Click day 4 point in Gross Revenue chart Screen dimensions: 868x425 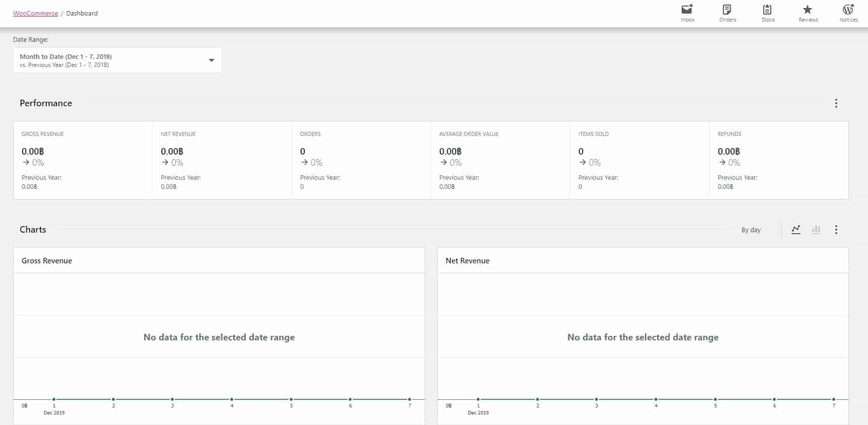pyautogui.click(x=232, y=399)
